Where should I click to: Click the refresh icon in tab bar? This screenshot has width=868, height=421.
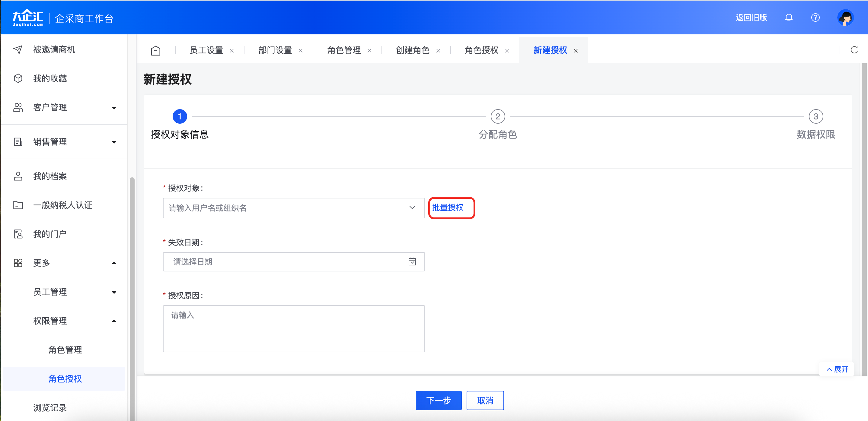854,50
